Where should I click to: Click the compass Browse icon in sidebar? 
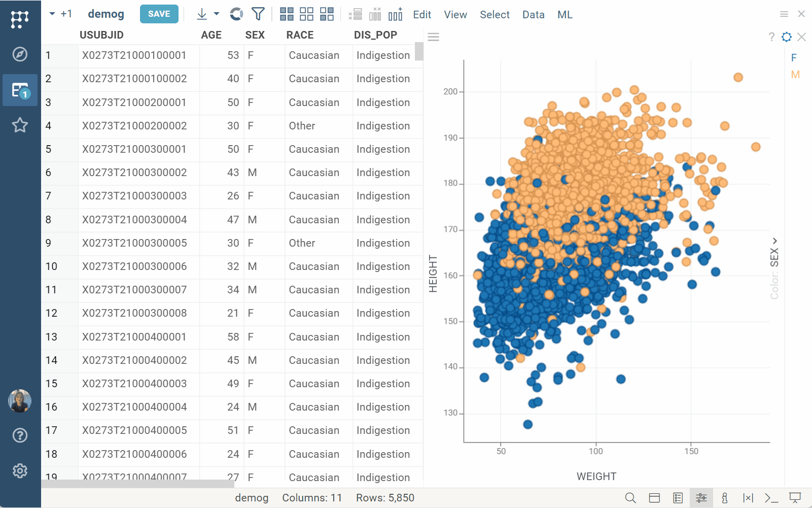click(20, 54)
